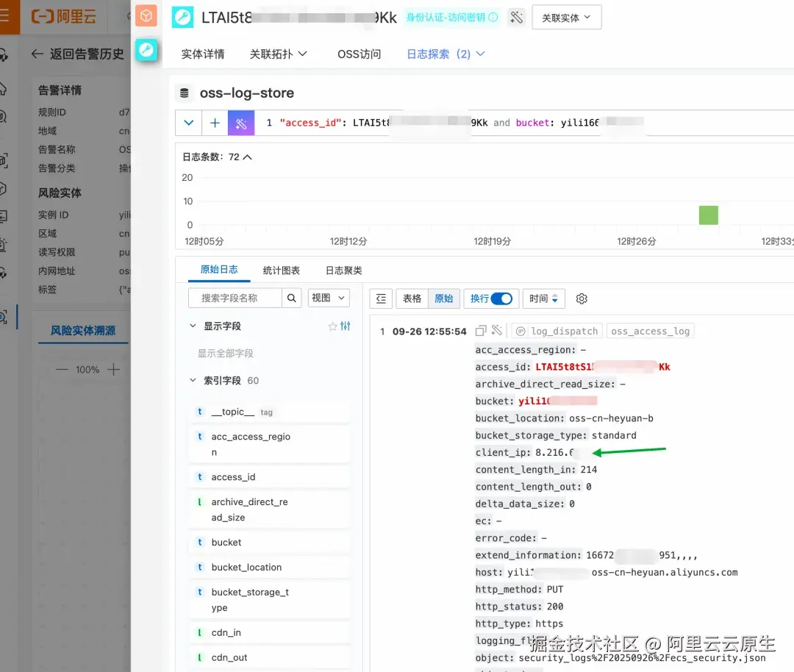The image size is (794, 672).
Task: Click the client_ip value 8.216
Action: 554,453
